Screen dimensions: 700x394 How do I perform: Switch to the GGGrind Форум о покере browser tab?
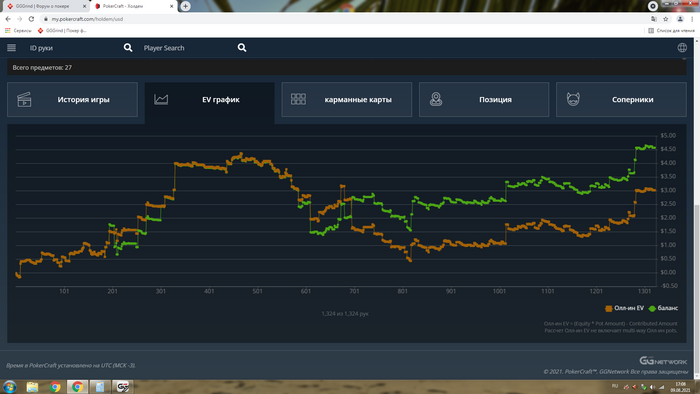(45, 6)
